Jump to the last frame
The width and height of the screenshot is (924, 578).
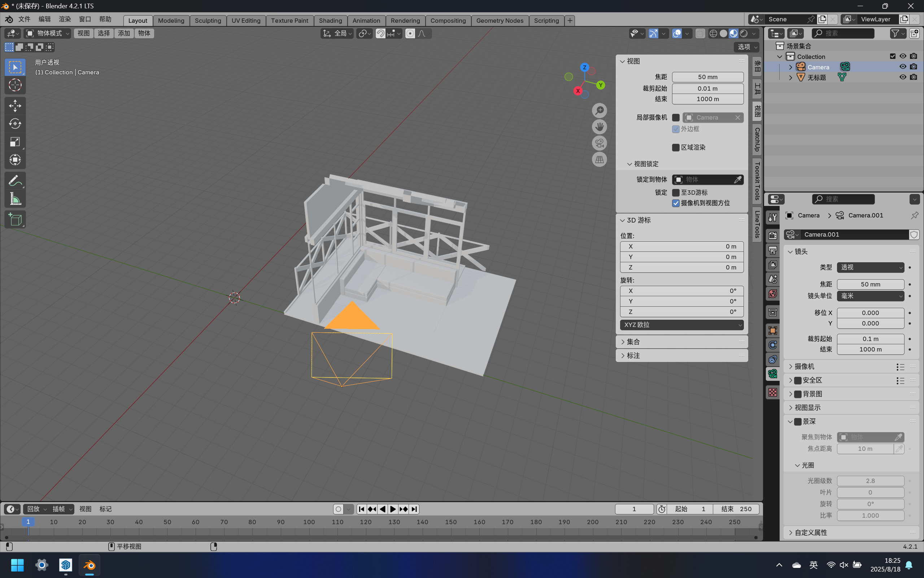[414, 509]
